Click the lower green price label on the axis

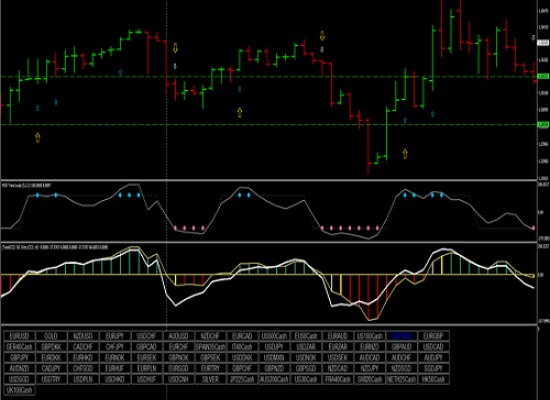(x=543, y=125)
